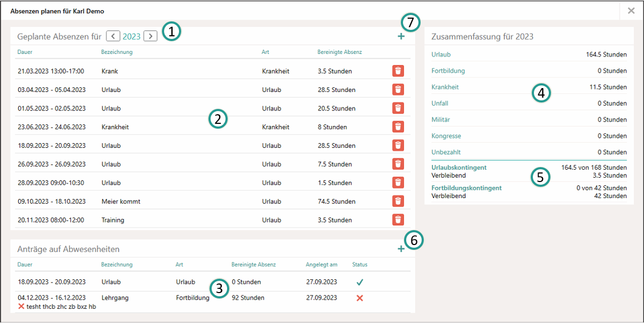Screen dimensions: 644x323
Task: Add a new planned absence with plus icon
Action: click(x=401, y=36)
